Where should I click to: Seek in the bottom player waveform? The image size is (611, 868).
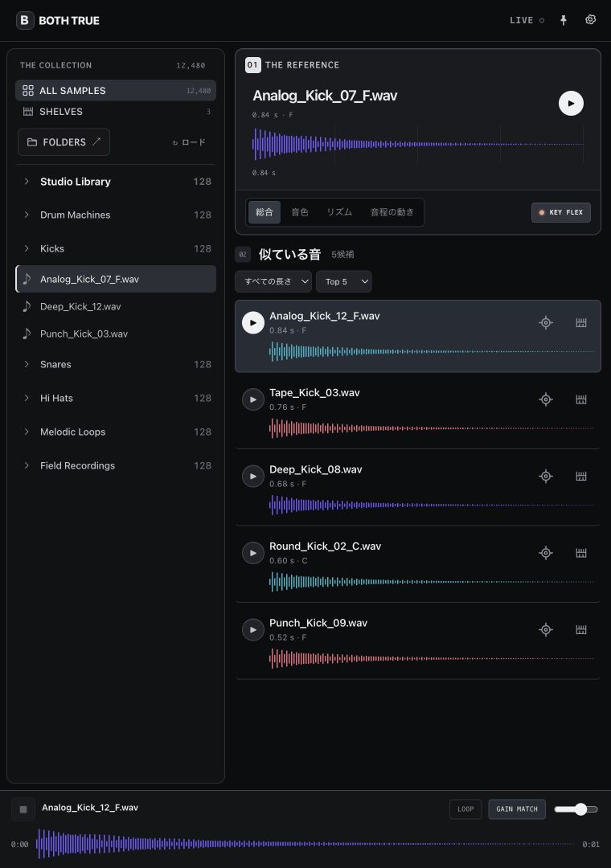tap(305, 844)
